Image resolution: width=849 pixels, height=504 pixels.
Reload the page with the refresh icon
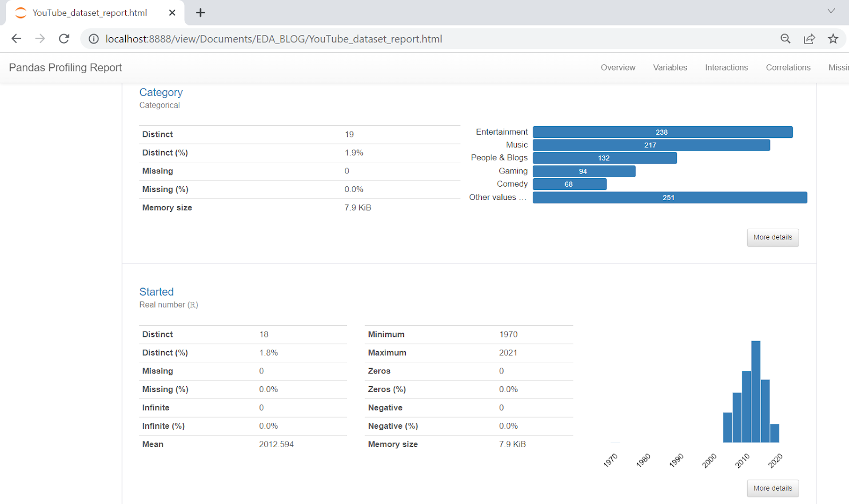coord(64,39)
